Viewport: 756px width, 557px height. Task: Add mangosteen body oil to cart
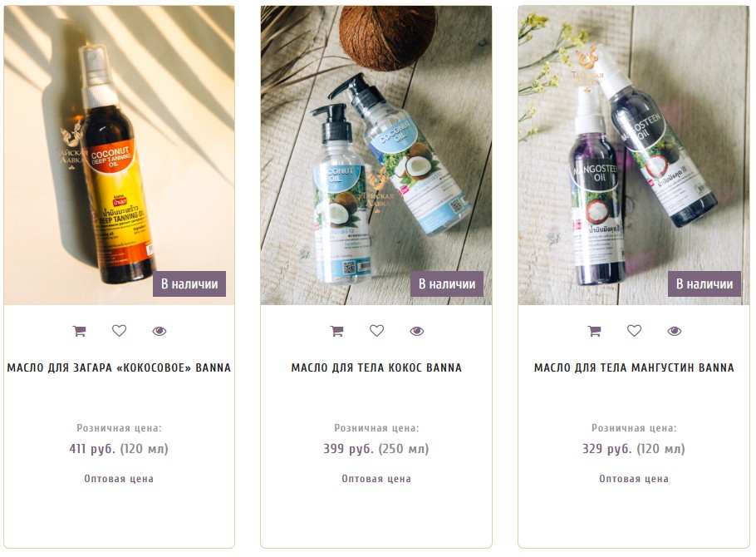pyautogui.click(x=595, y=331)
